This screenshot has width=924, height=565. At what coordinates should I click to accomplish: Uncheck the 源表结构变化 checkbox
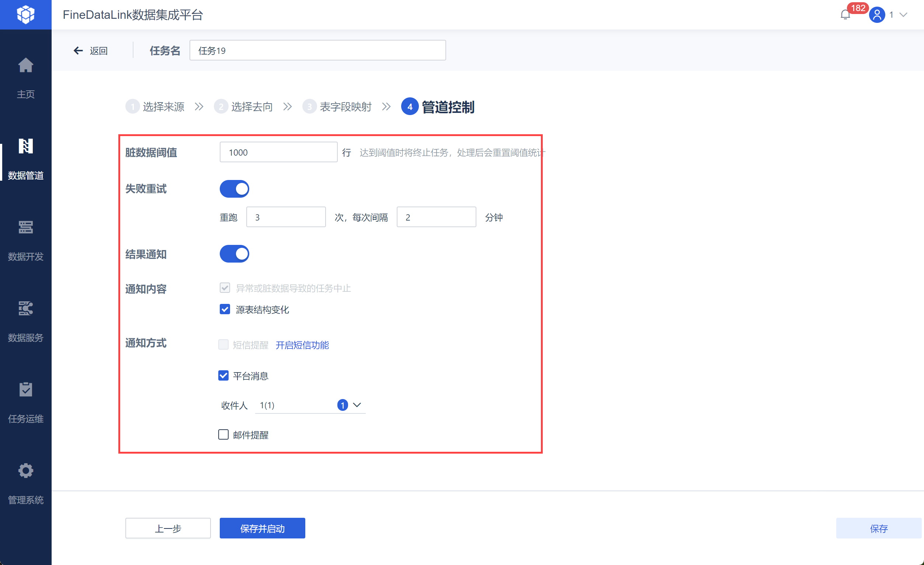(x=225, y=309)
